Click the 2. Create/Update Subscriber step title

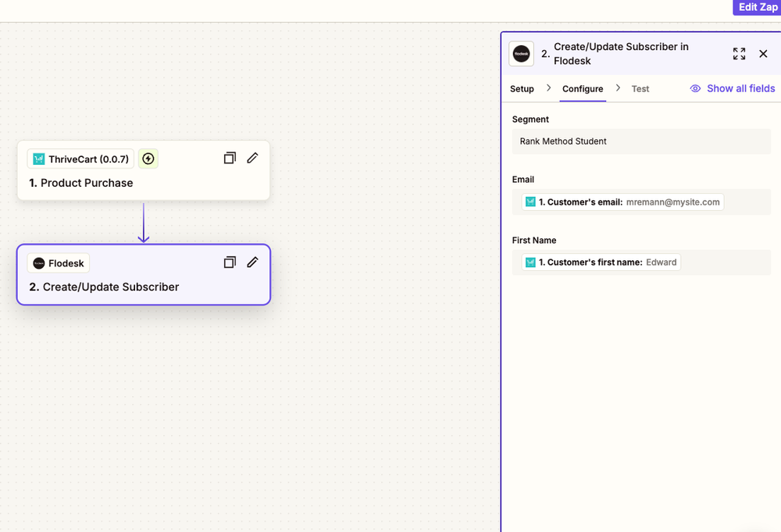coord(104,287)
